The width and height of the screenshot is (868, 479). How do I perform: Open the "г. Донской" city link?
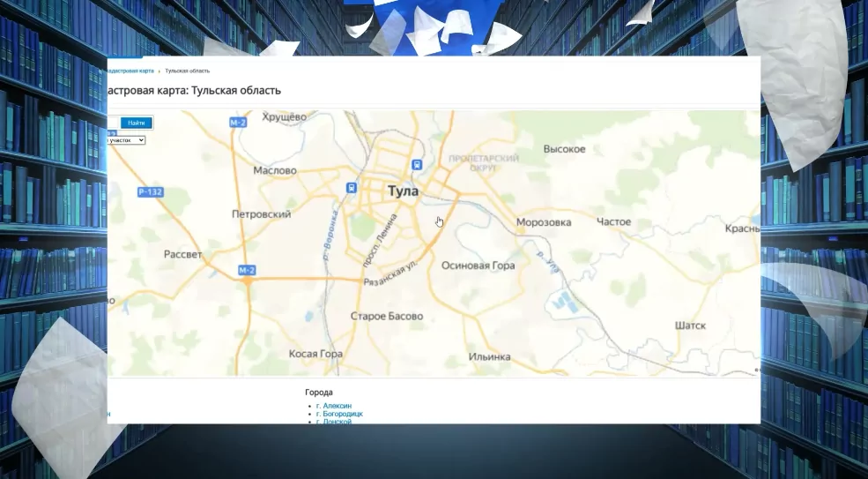pos(334,422)
